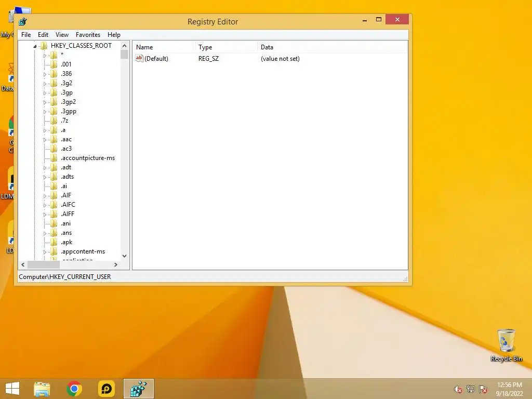Click the (value not set) data cell
The width and height of the screenshot is (532, 399).
pyautogui.click(x=280, y=58)
